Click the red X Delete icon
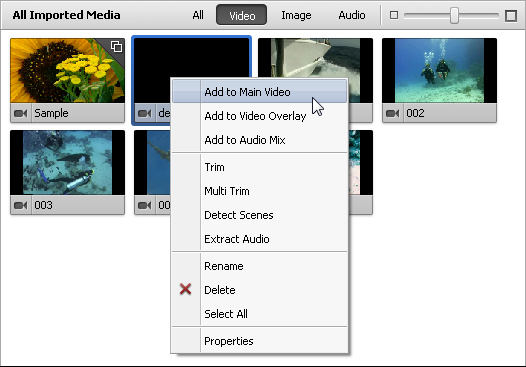 click(185, 289)
